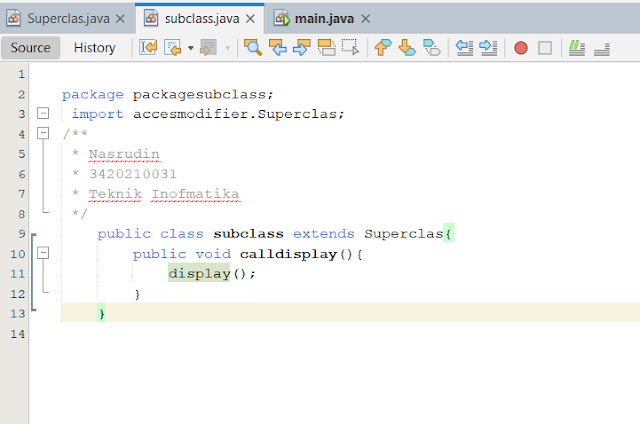The width and height of the screenshot is (640, 424).
Task: Click the underlined word 'Inofmatika'
Action: 195,194
